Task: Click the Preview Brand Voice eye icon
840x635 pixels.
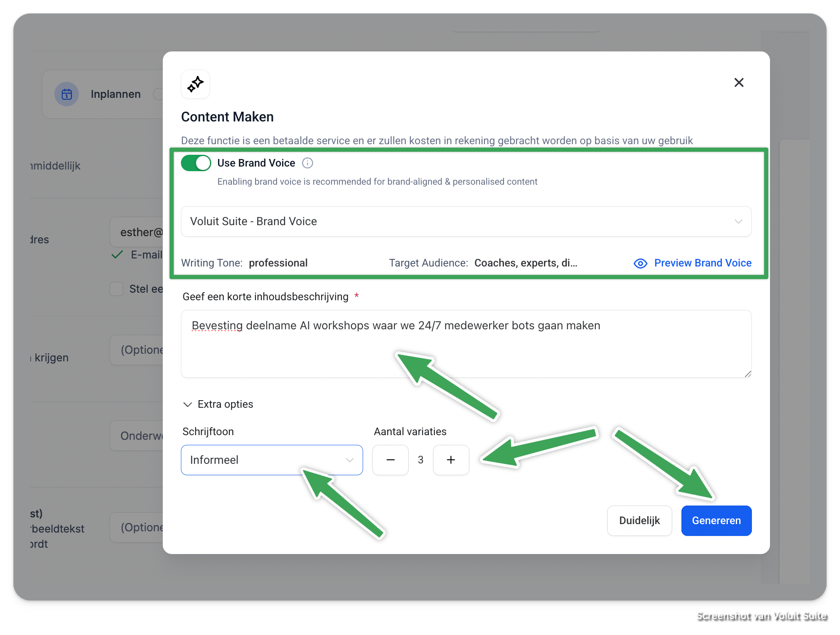Action: (x=640, y=264)
